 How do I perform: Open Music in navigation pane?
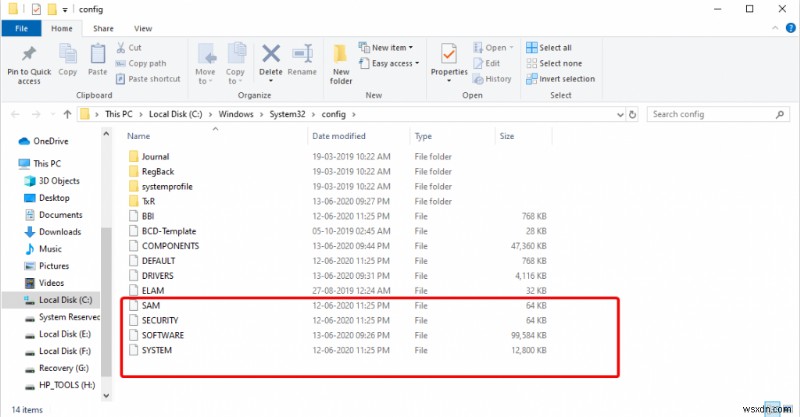click(43, 249)
